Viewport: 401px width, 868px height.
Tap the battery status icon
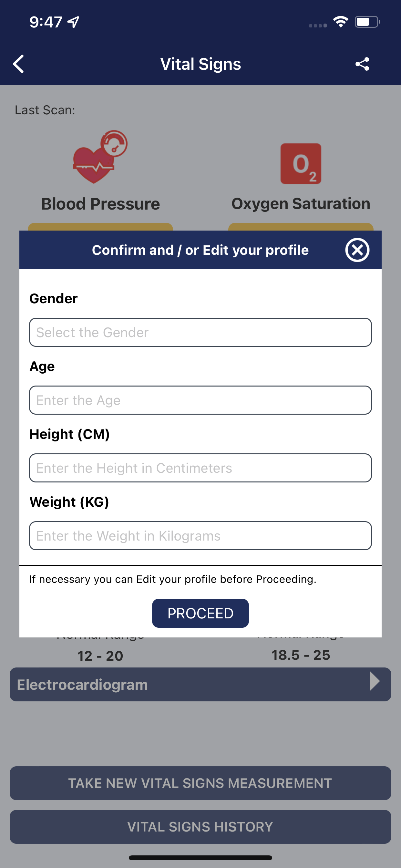(x=367, y=22)
